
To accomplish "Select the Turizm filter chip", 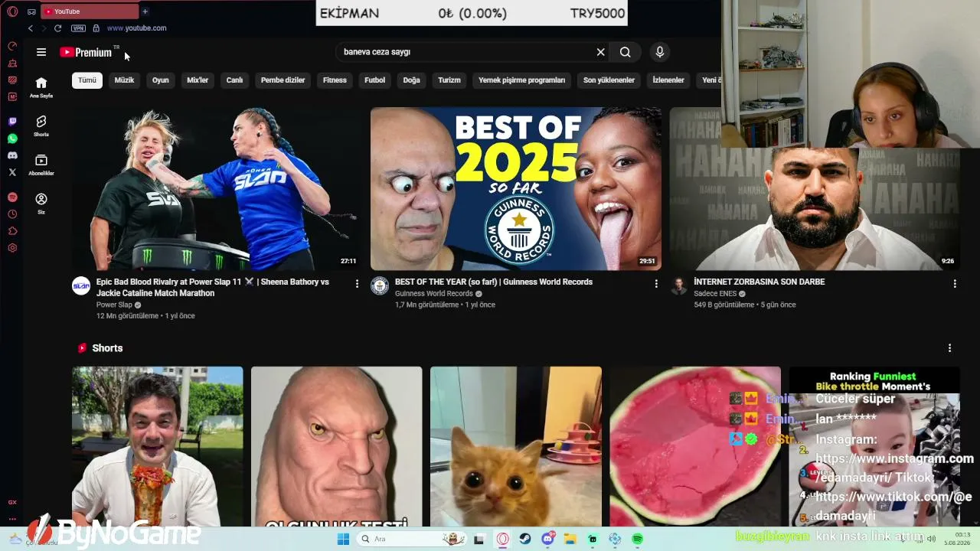I will [449, 80].
